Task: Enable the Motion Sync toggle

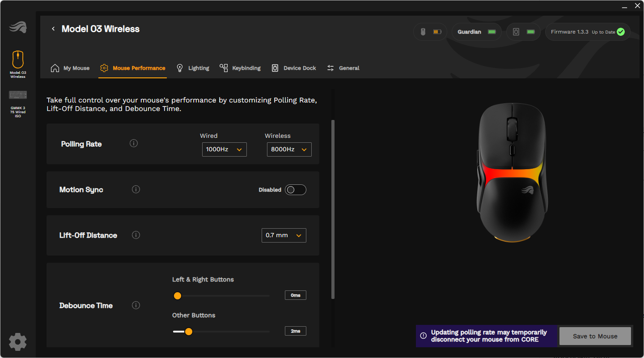Action: [296, 190]
